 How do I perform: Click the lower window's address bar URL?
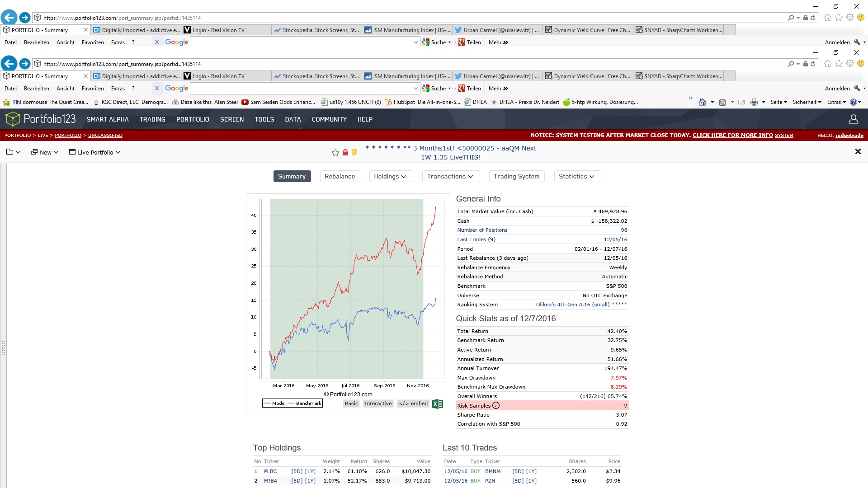(122, 64)
